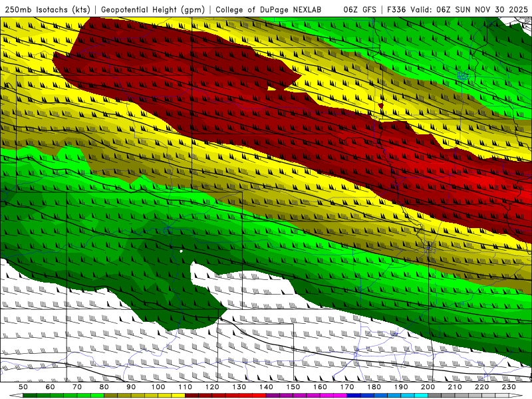Click the '250mb Isotachs (kts)' title text
This screenshot has width=532, height=399.
(x=48, y=10)
